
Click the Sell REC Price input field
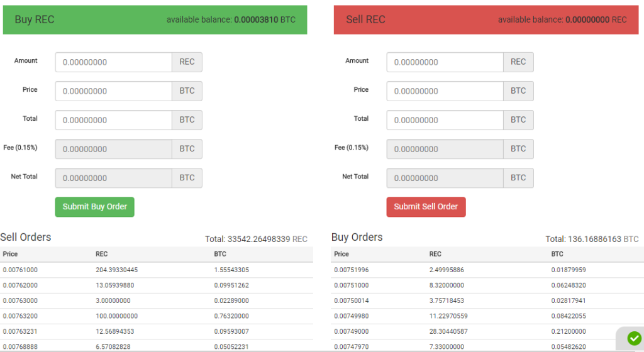coord(445,91)
